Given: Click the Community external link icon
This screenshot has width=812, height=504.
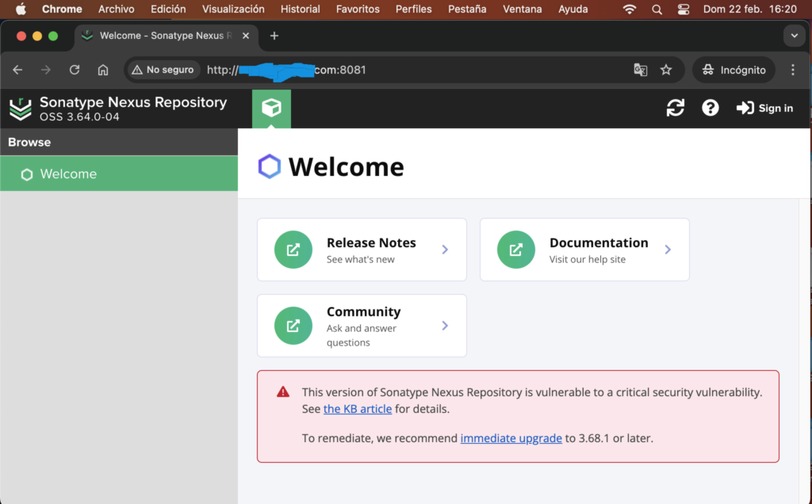Looking at the screenshot, I should (x=293, y=326).
